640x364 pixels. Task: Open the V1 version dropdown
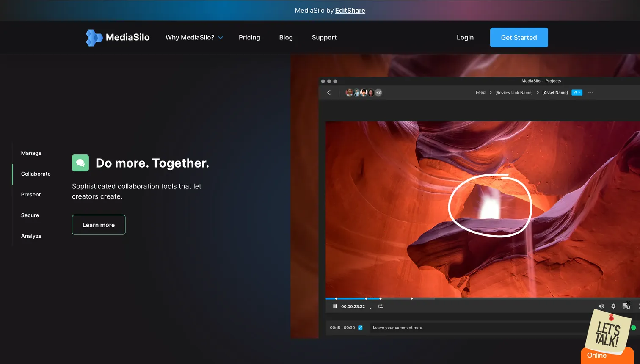pyautogui.click(x=577, y=92)
